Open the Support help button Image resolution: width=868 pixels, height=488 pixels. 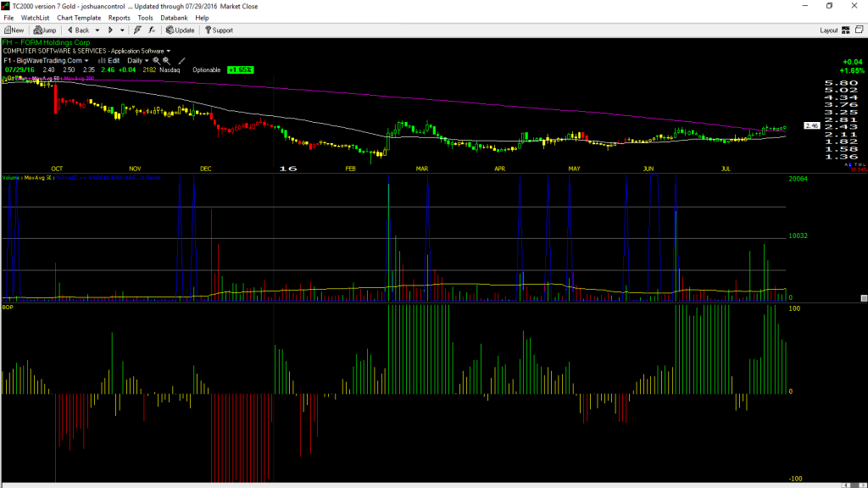(220, 30)
